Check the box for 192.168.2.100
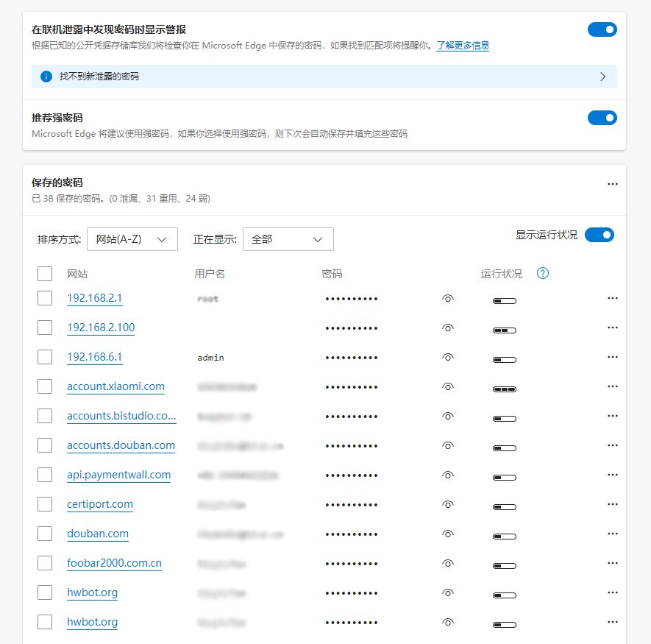This screenshot has width=651, height=644. tap(45, 328)
